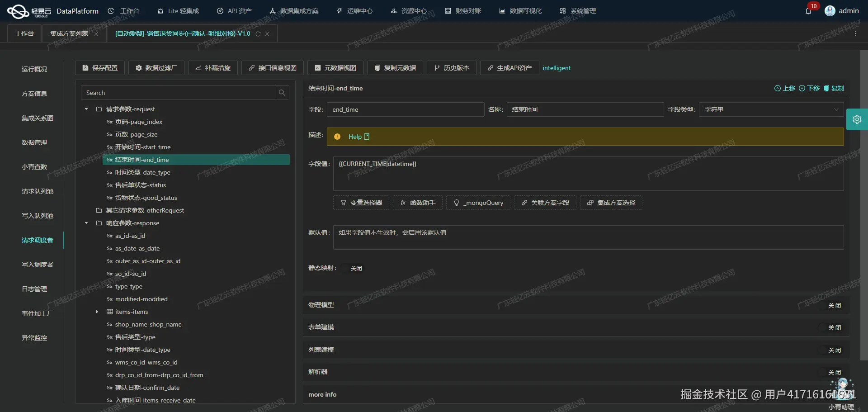Click the intelligent link
868x412 pixels.
pos(557,68)
